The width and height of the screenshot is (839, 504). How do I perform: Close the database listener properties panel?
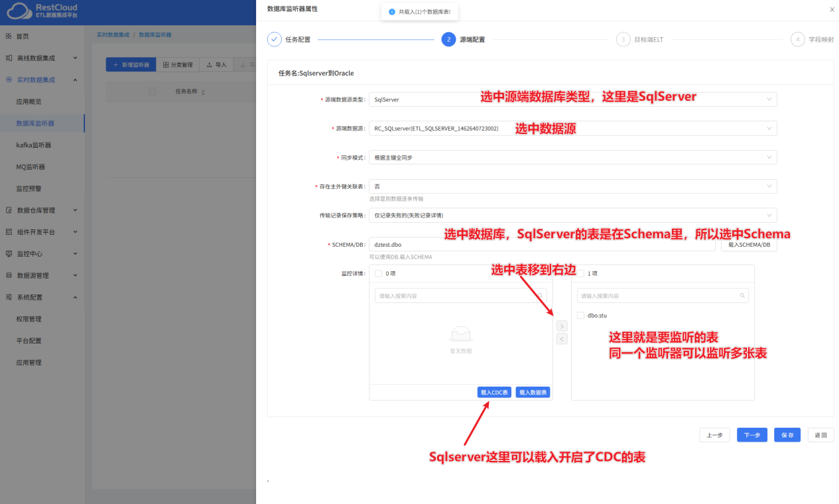pos(832,9)
